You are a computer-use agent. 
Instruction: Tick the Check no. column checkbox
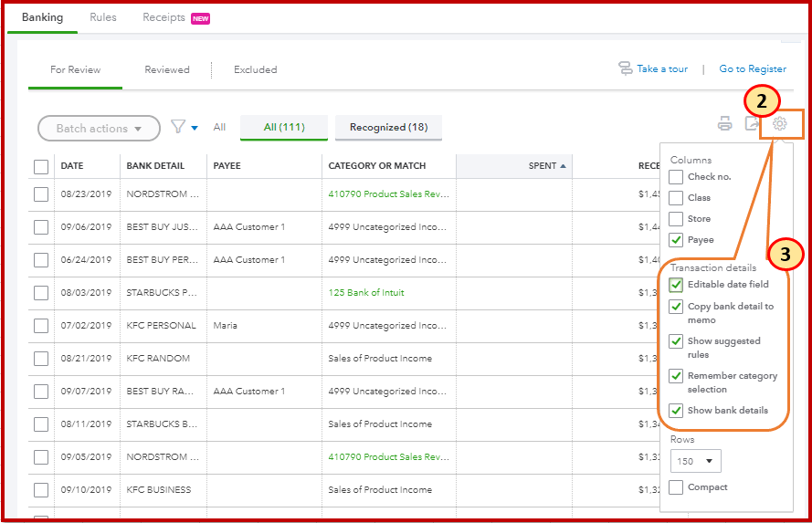coord(675,177)
